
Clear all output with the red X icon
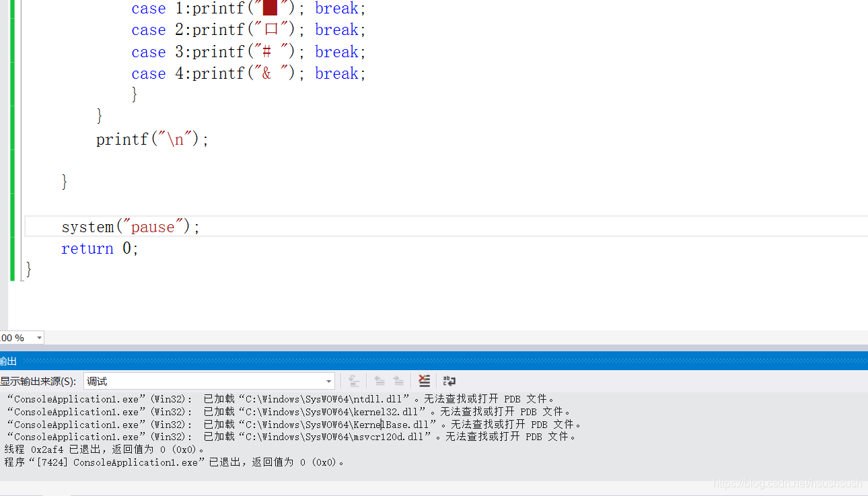(x=424, y=382)
